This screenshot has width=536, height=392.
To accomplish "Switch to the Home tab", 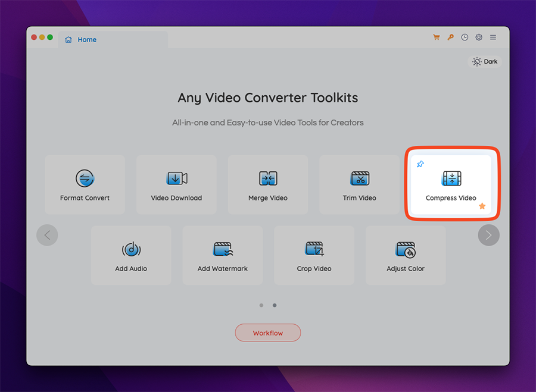I will pyautogui.click(x=113, y=40).
